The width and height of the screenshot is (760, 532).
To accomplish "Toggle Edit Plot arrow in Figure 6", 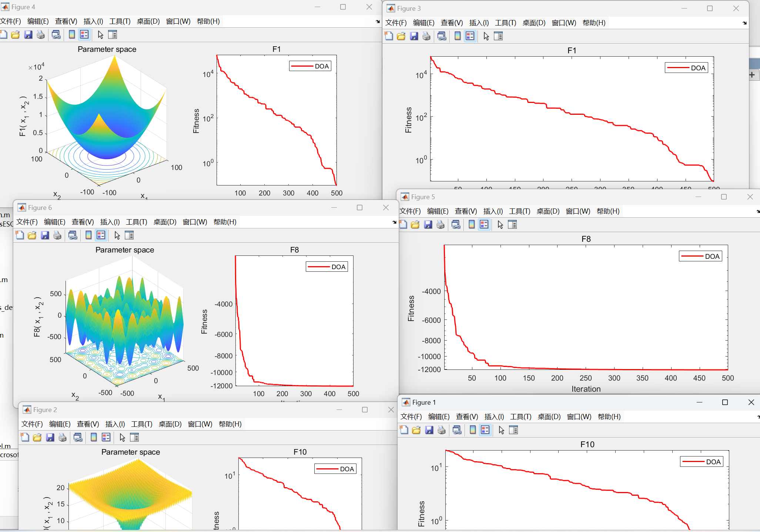I will (x=117, y=235).
